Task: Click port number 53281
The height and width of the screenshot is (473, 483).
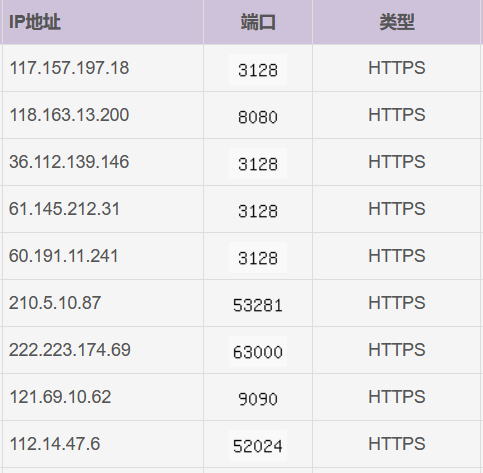Action: tap(258, 305)
